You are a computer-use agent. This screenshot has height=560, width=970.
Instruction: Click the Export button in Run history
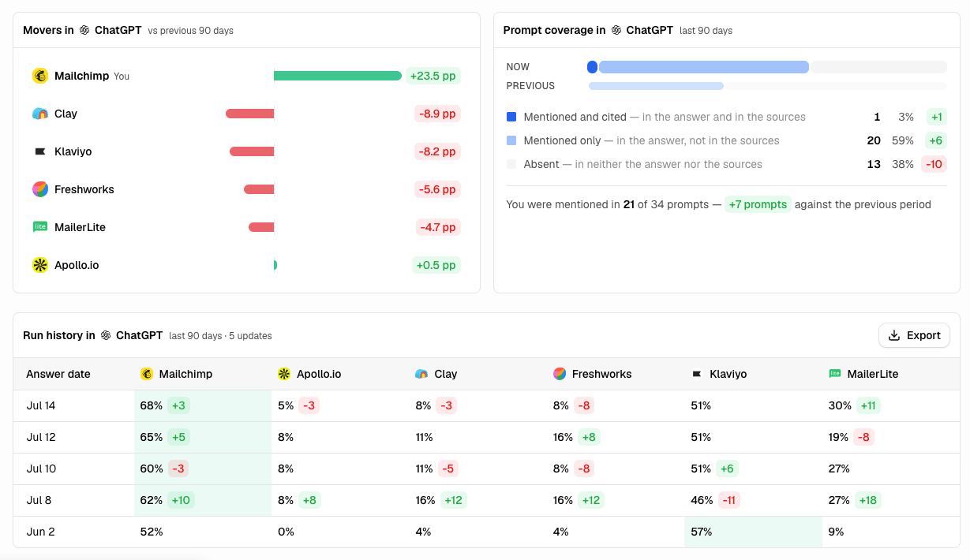tap(914, 335)
